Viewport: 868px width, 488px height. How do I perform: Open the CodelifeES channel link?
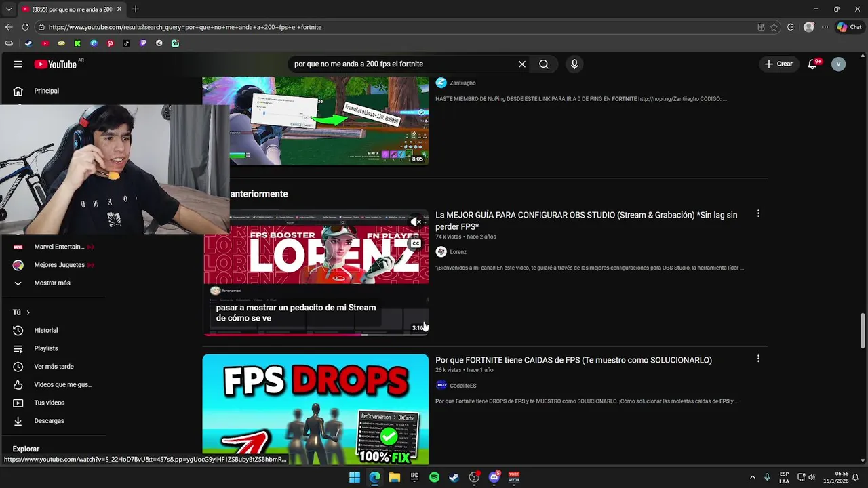[463, 386]
